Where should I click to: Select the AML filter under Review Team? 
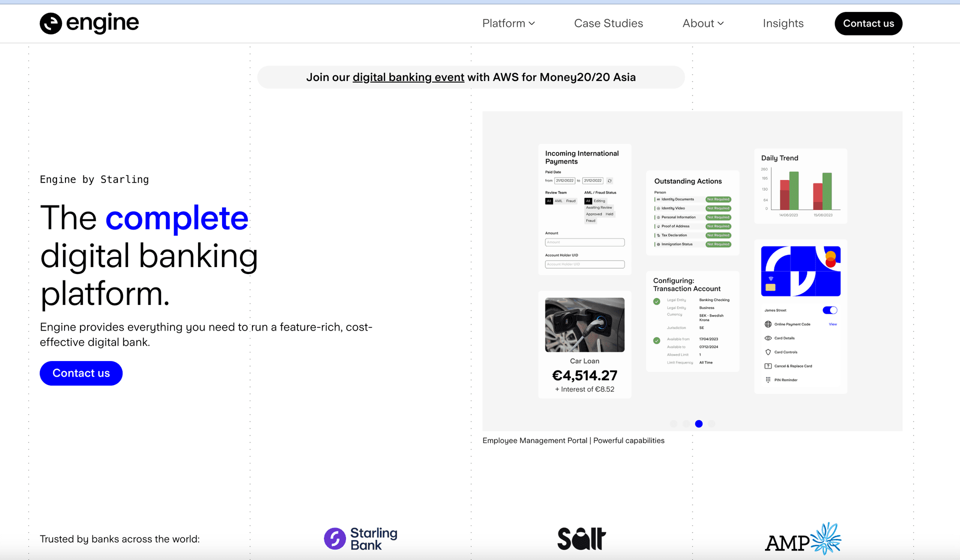(x=558, y=201)
